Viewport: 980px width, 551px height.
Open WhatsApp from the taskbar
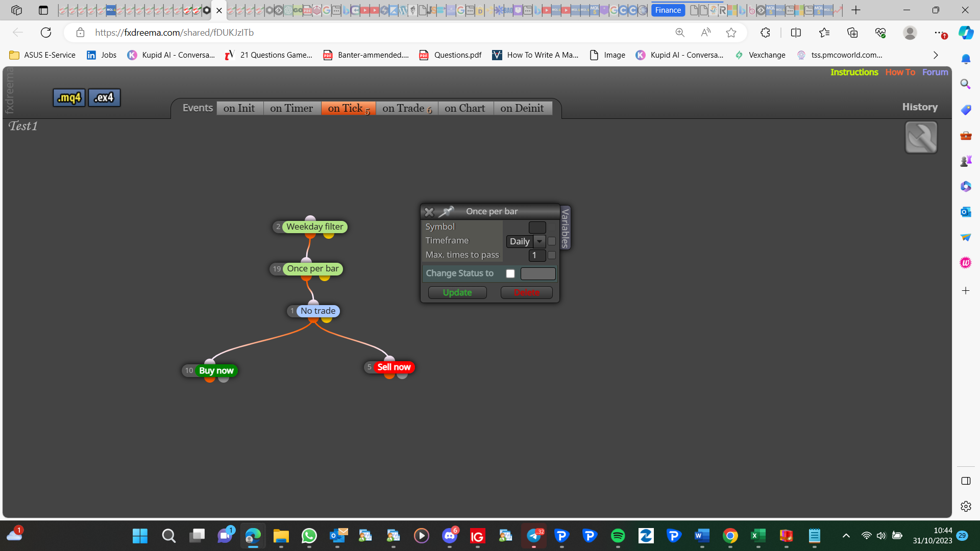coord(309,536)
